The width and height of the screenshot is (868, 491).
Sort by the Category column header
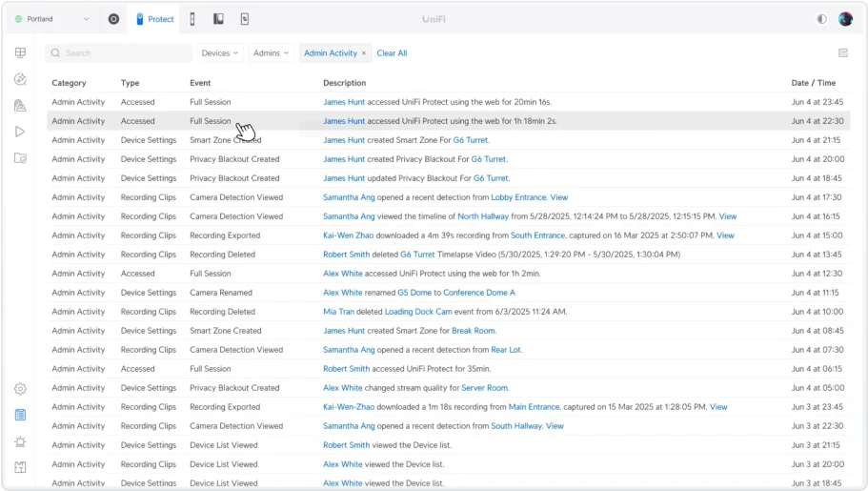click(70, 83)
